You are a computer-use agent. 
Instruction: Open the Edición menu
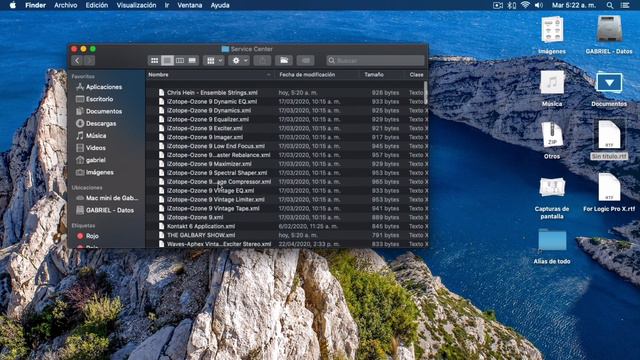97,5
